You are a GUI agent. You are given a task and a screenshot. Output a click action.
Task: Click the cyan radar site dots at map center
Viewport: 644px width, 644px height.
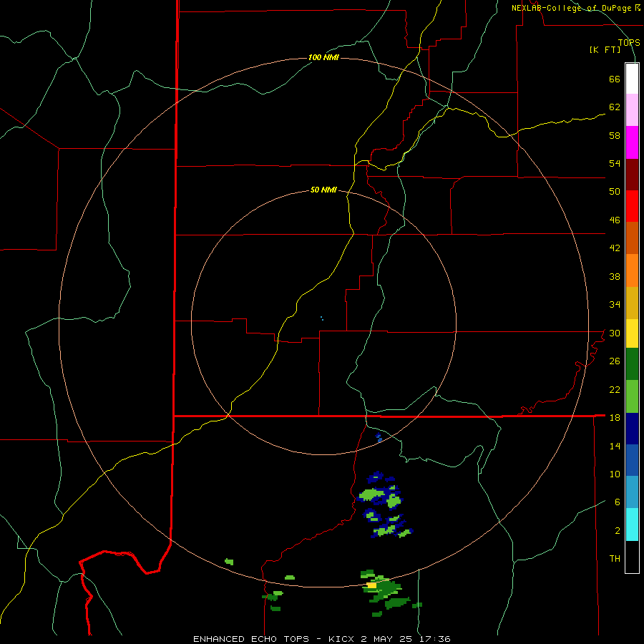point(322,318)
